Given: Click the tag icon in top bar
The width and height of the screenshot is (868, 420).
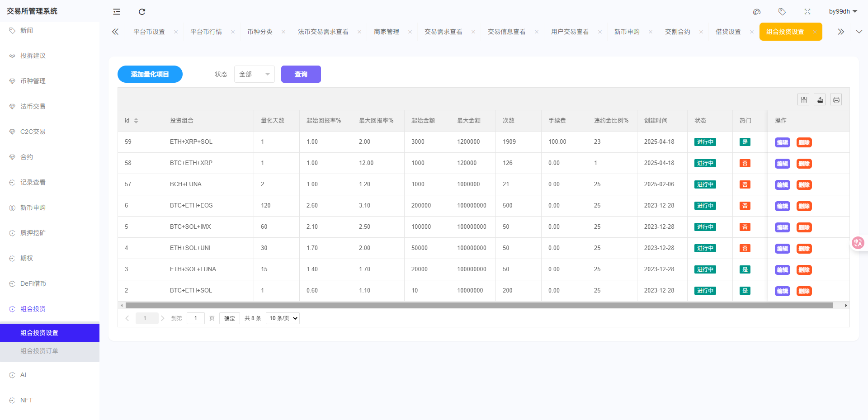Looking at the screenshot, I should pyautogui.click(x=782, y=12).
